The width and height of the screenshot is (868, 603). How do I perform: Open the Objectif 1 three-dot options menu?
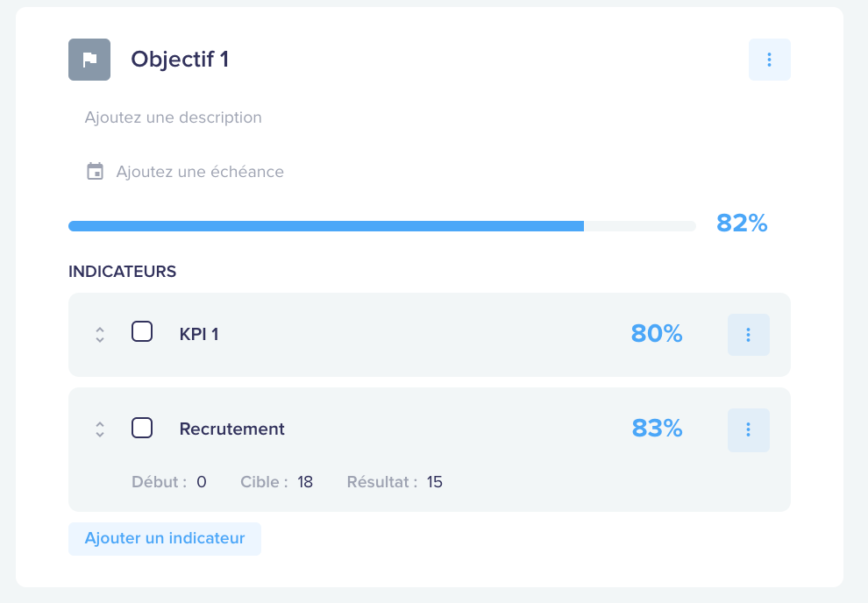770,60
